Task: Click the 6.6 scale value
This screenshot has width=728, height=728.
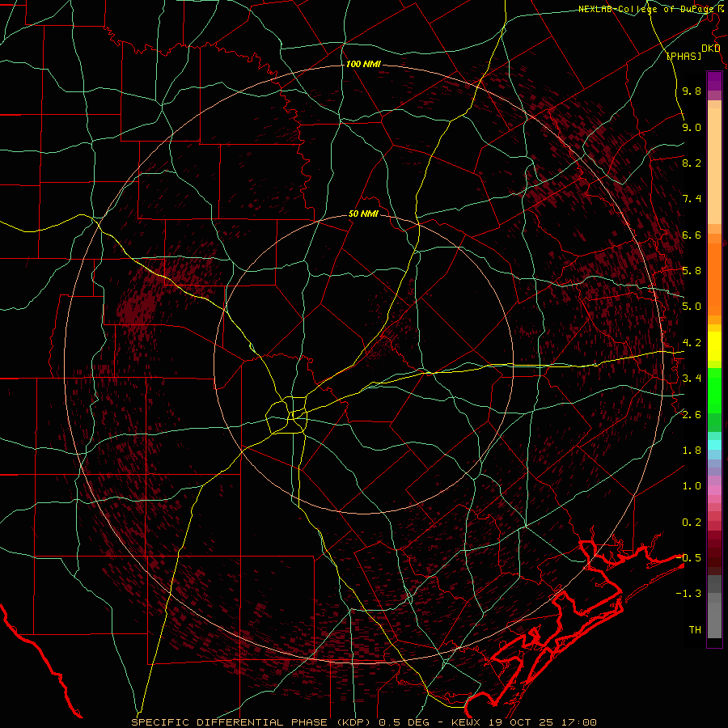Action: coord(692,235)
